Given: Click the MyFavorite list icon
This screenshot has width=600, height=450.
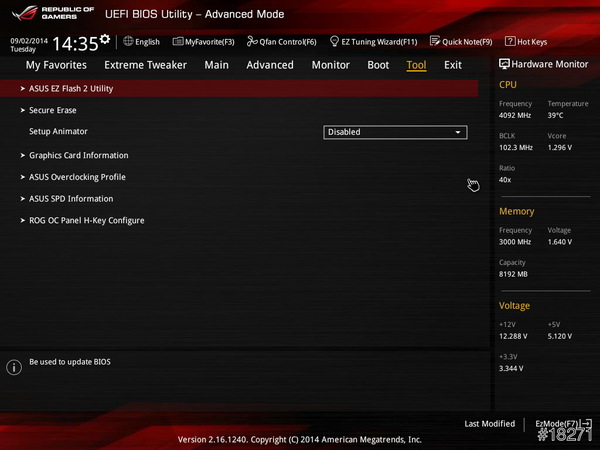Looking at the screenshot, I should [x=178, y=41].
